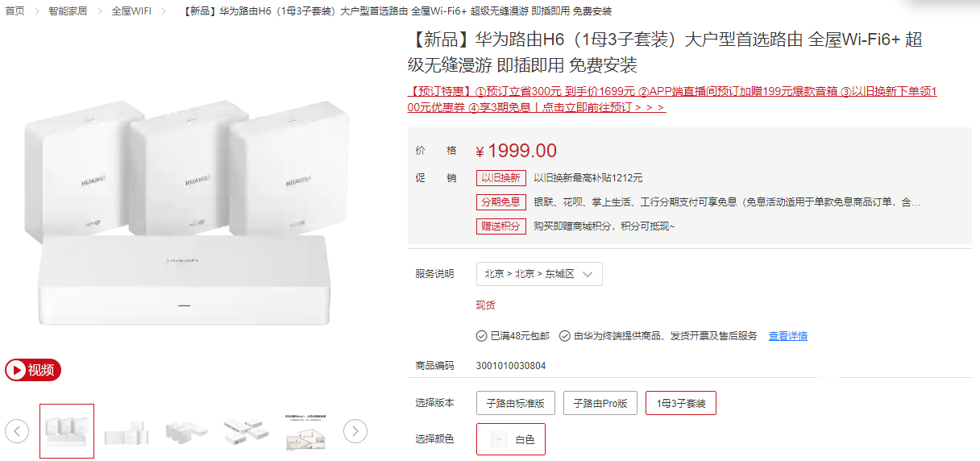Select the second product thumbnail image
The width and height of the screenshot is (980, 461).
pyautogui.click(x=127, y=431)
